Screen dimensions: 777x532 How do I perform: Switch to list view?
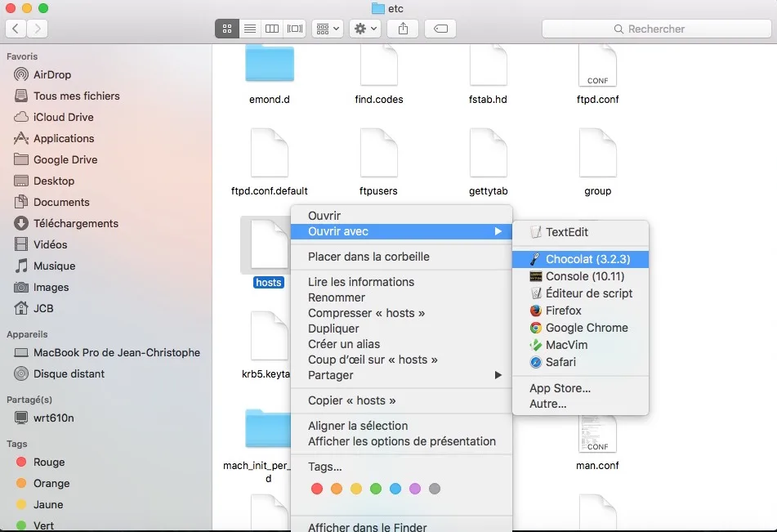pyautogui.click(x=250, y=29)
